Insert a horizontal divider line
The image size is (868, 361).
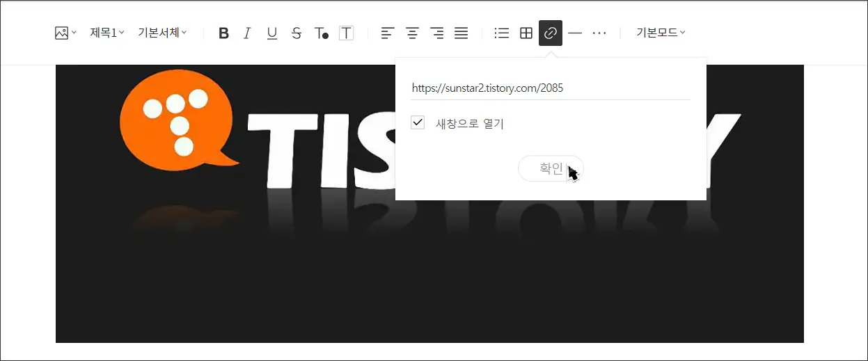tap(575, 33)
